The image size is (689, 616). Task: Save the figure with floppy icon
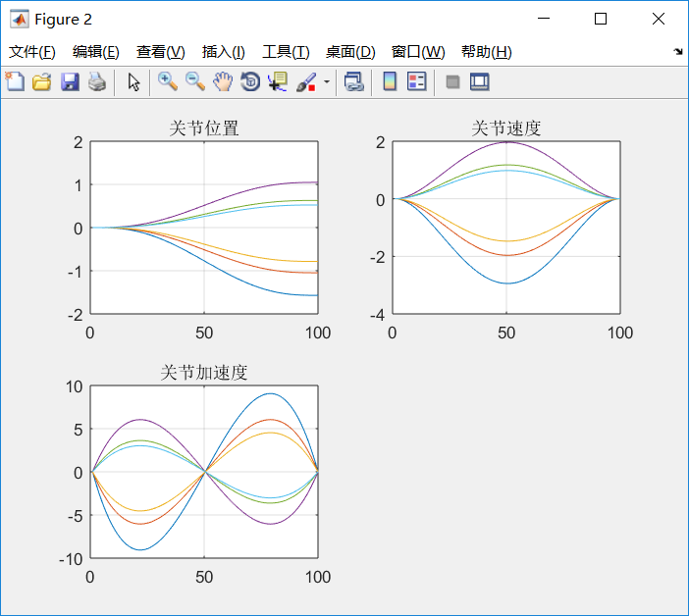[x=70, y=82]
